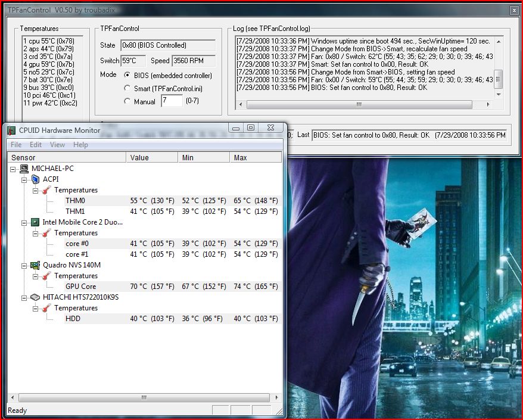Select the GPU Core sensor row

click(172, 286)
